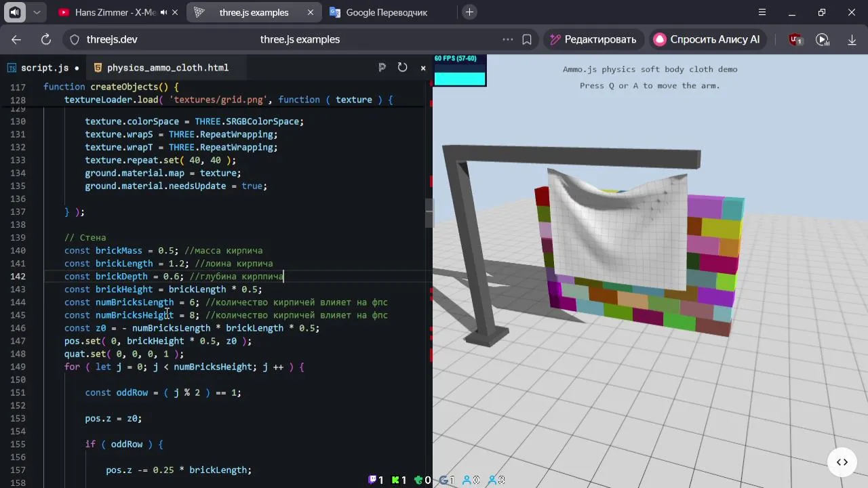Image resolution: width=868 pixels, height=488 pixels.
Task: Open the browser hamburger menu
Action: [x=762, y=12]
